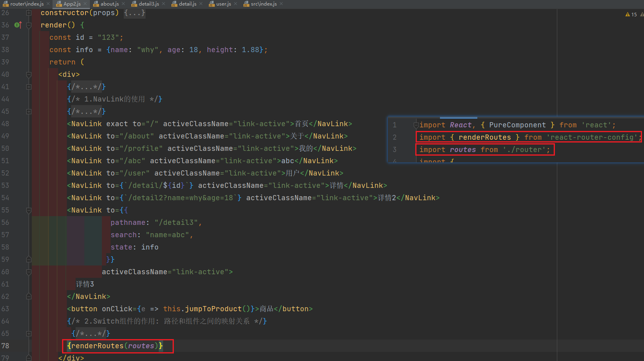
Task: Select the detail.js tab
Action: [x=188, y=4]
